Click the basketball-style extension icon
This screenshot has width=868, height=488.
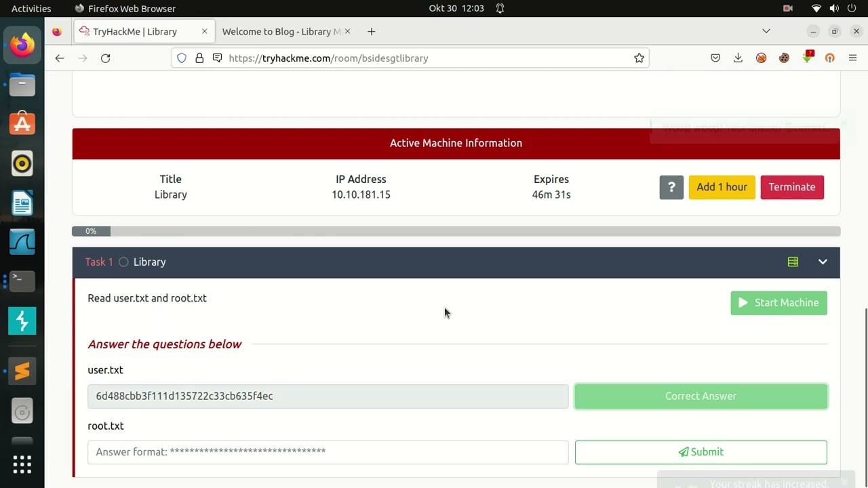point(761,58)
